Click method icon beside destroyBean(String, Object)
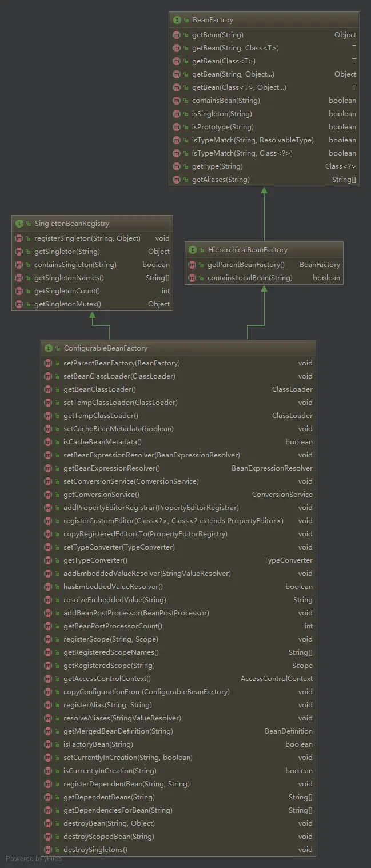This screenshot has height=868, width=371. point(48,823)
